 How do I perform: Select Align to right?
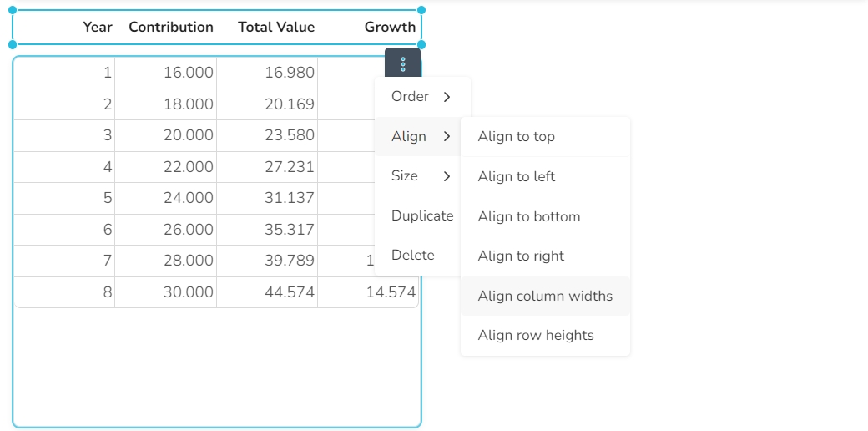[x=521, y=256]
